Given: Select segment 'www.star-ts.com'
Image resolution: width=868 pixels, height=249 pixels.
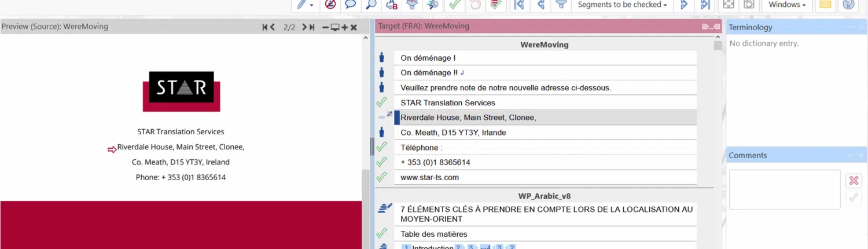Looking at the screenshot, I should [x=545, y=178].
